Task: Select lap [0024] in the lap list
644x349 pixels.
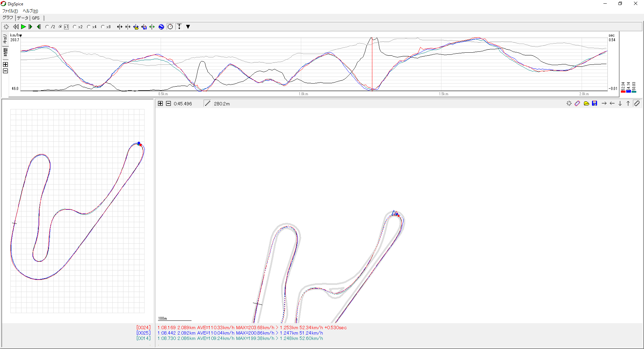Action: click(x=143, y=328)
